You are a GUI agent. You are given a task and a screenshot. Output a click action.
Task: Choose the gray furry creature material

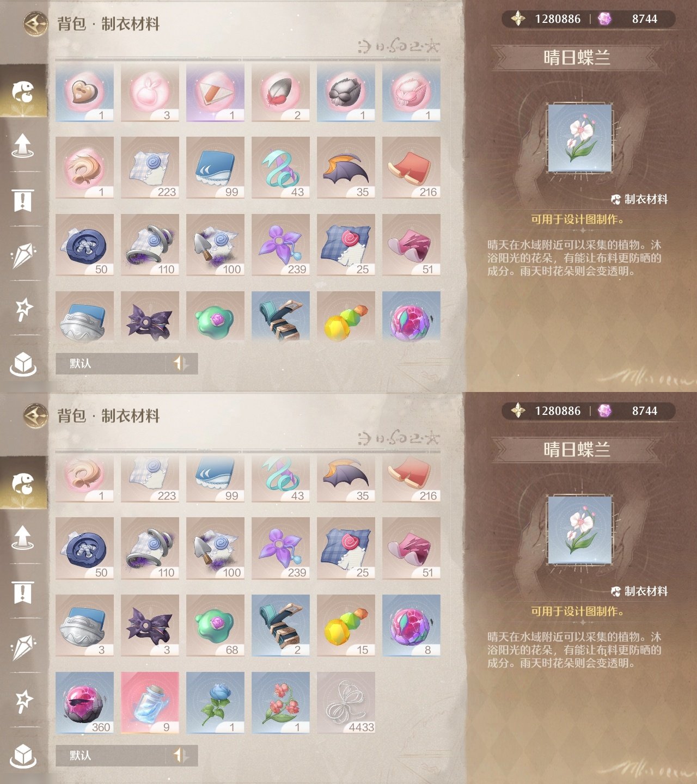[346, 93]
